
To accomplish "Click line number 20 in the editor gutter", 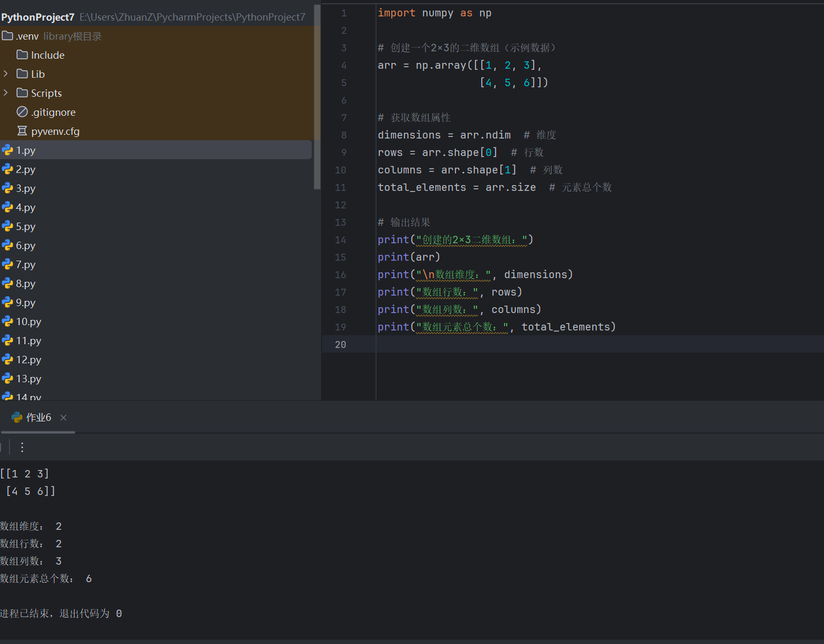I will click(340, 344).
